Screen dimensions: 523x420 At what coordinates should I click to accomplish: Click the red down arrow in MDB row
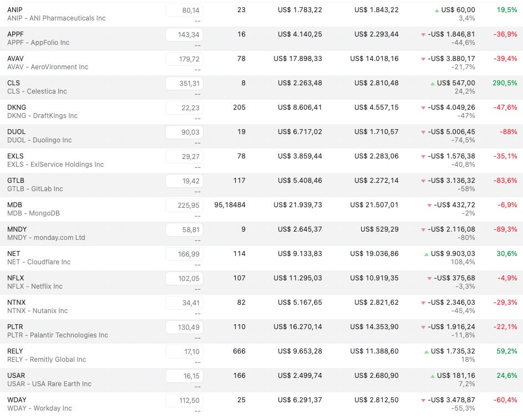tap(429, 206)
